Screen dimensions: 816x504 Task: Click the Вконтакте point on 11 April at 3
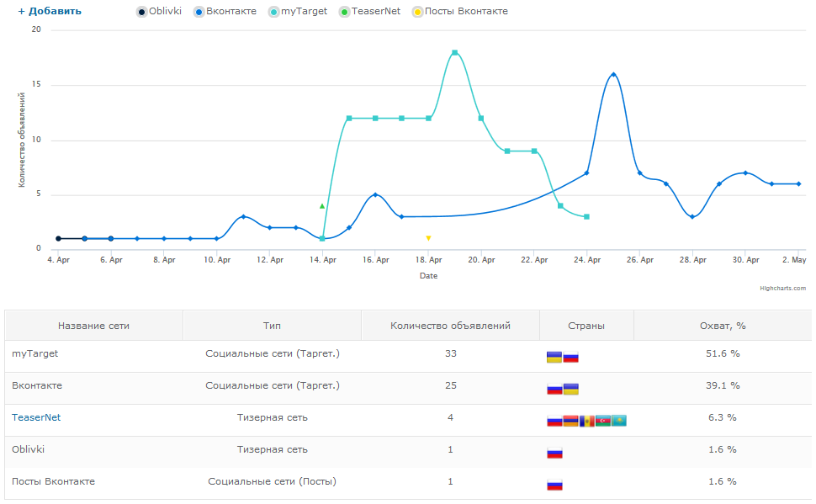coord(243,216)
